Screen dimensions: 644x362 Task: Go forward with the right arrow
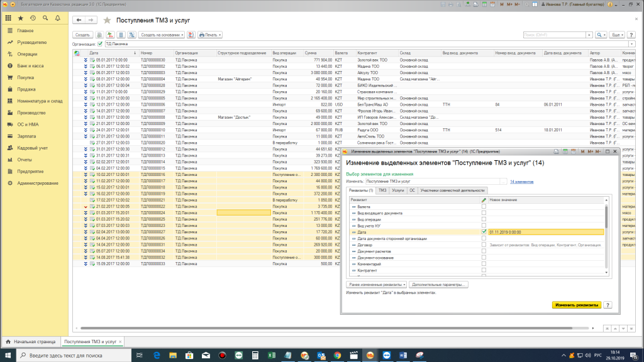91,19
